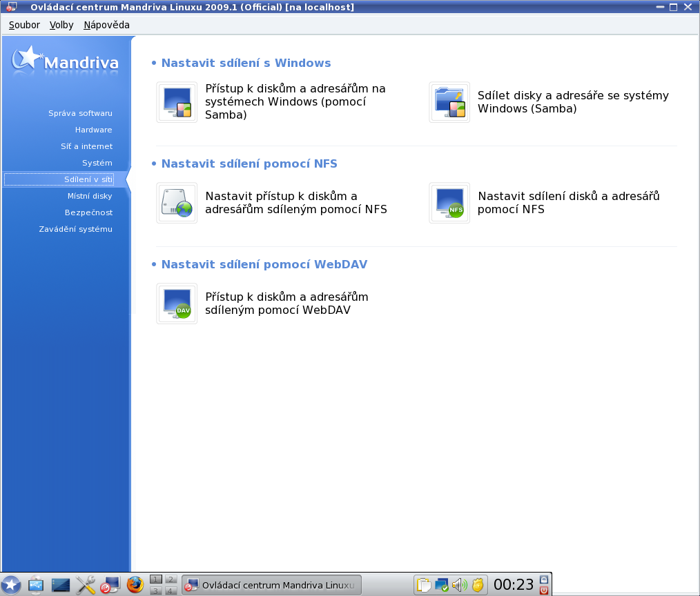
Task: Click the title bar window menu icon
Action: pos(11,7)
